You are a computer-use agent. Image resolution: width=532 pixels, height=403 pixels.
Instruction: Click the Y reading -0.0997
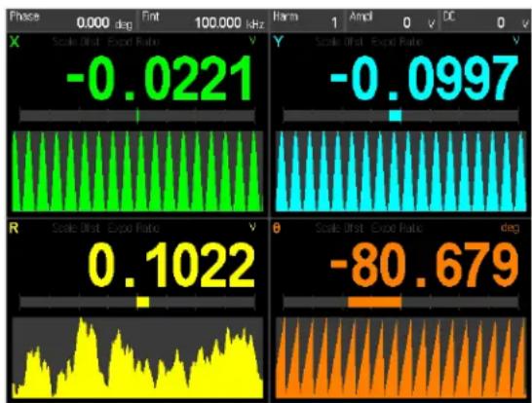coord(425,79)
